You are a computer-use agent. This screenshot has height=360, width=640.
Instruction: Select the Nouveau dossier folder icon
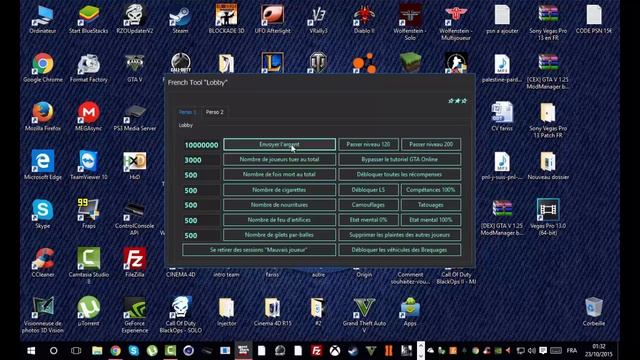point(548,165)
